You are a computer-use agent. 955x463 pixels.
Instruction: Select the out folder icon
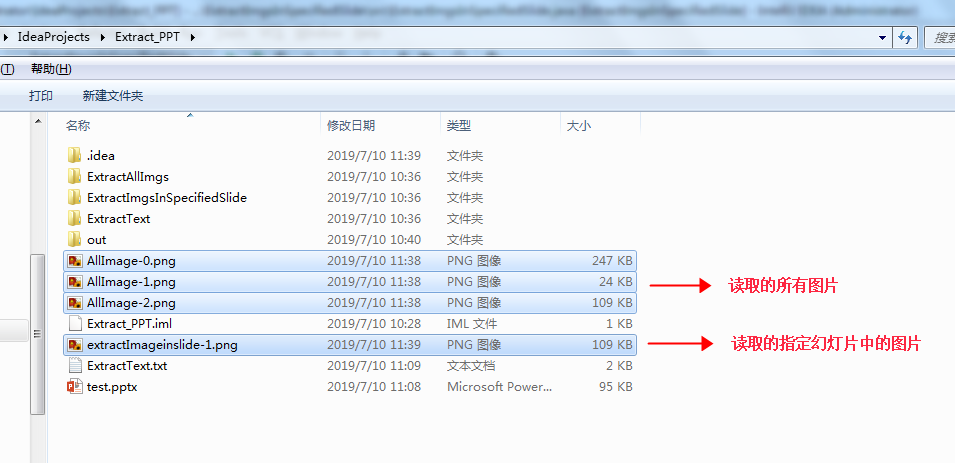point(74,239)
